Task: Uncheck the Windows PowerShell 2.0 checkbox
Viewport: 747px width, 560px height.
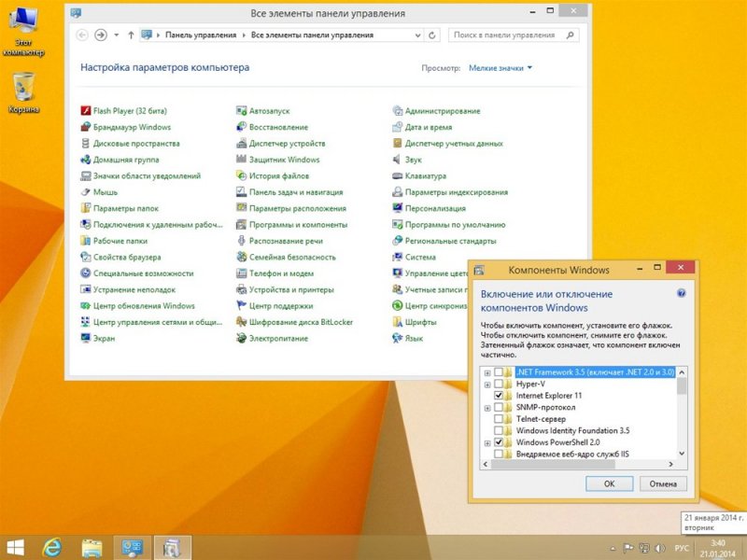Action: coord(499,442)
